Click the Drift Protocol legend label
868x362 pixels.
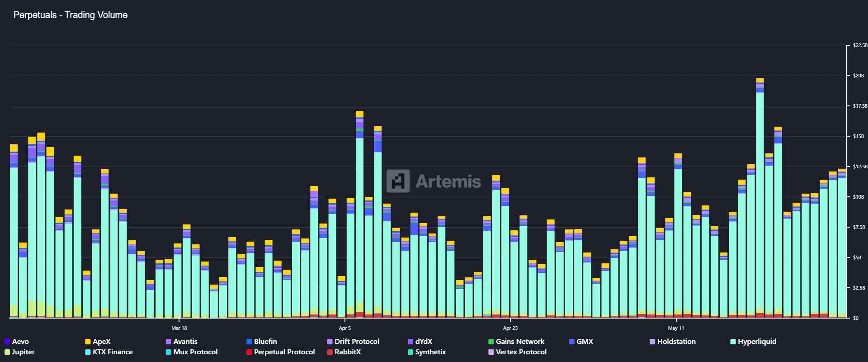357,342
